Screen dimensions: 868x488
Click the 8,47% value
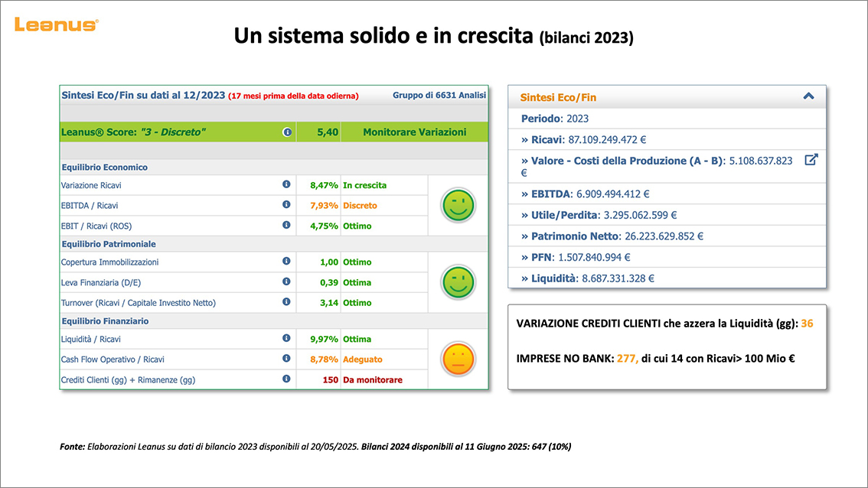point(324,185)
